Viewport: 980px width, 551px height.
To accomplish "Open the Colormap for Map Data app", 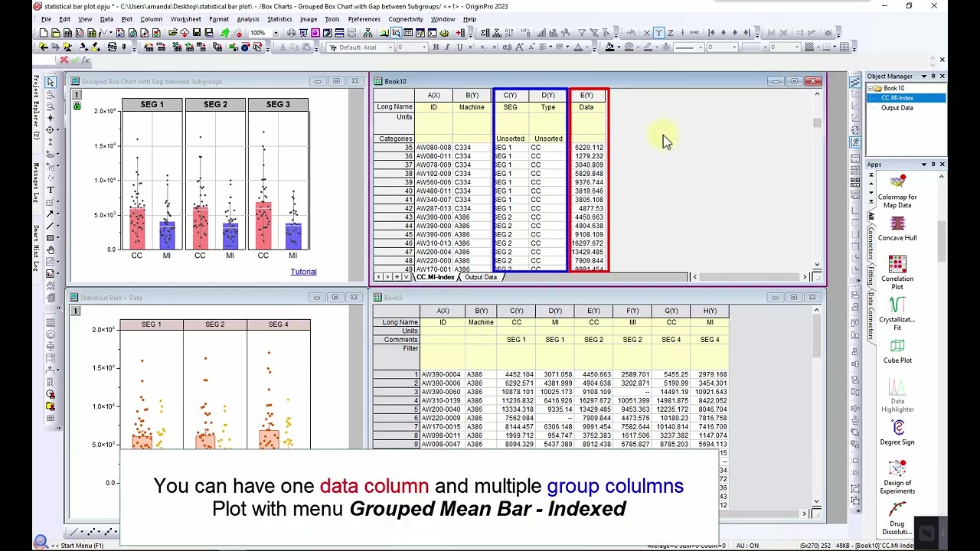I will 897,191.
